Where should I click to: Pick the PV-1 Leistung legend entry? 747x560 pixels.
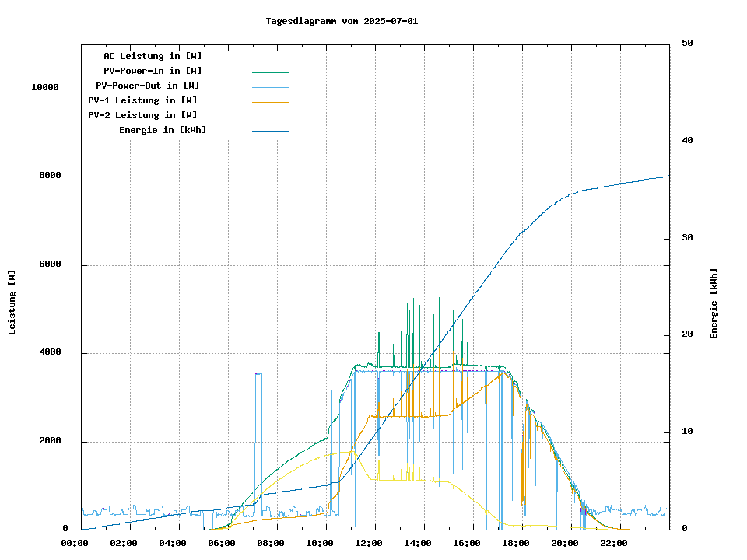[x=142, y=100]
